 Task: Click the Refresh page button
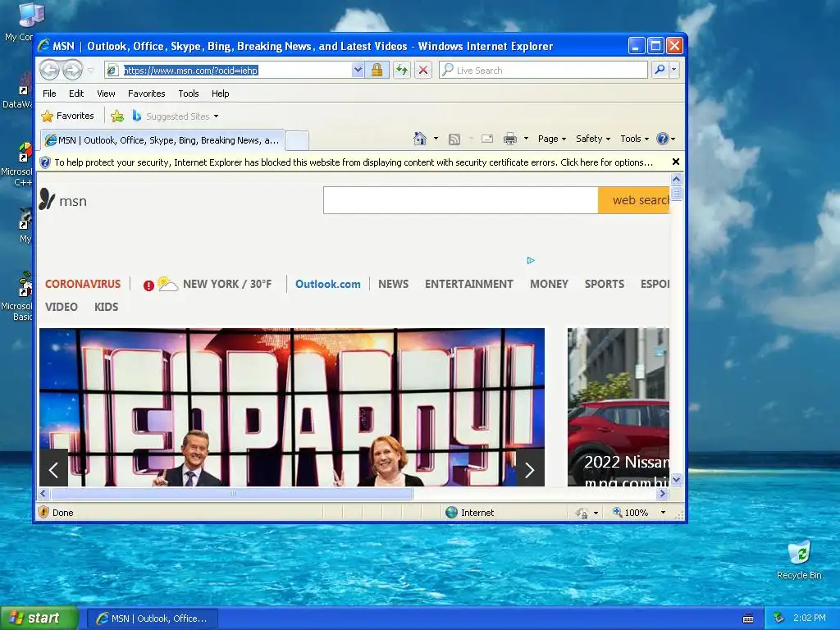pos(402,71)
